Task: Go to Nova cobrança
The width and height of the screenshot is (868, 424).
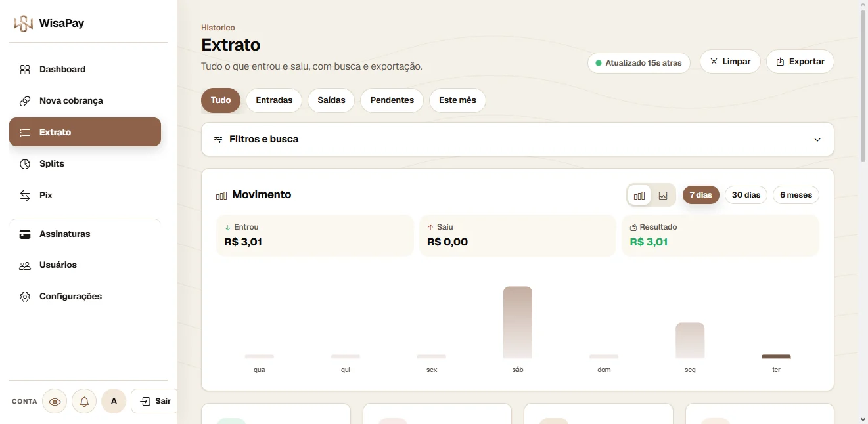Action: point(85,101)
